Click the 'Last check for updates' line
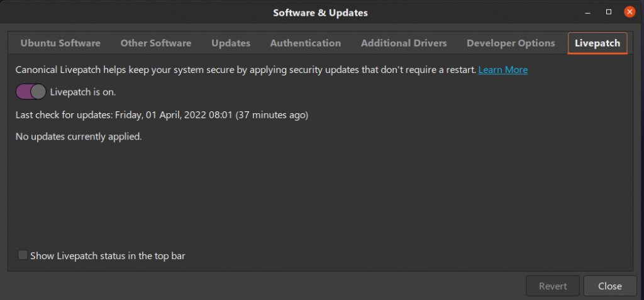 pyautogui.click(x=162, y=115)
